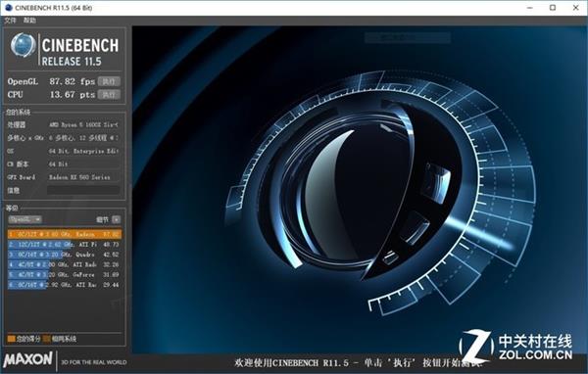
Task: Select the Quadro ranking row scoring 42.62
Action: click(64, 255)
